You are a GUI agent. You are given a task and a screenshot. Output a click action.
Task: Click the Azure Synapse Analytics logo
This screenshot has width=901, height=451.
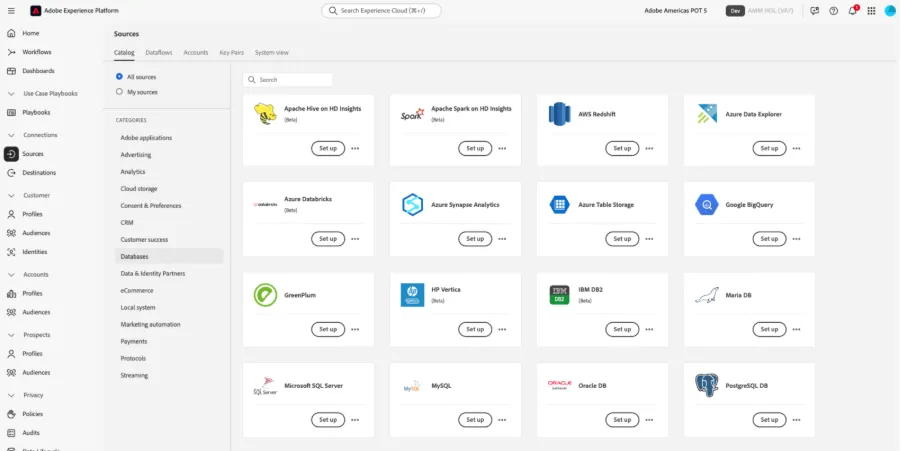(412, 205)
